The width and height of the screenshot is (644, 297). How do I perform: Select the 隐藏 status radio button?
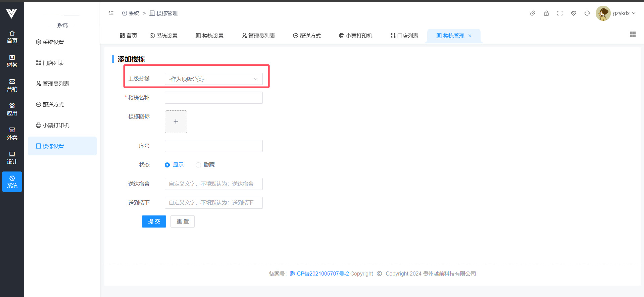[198, 165]
